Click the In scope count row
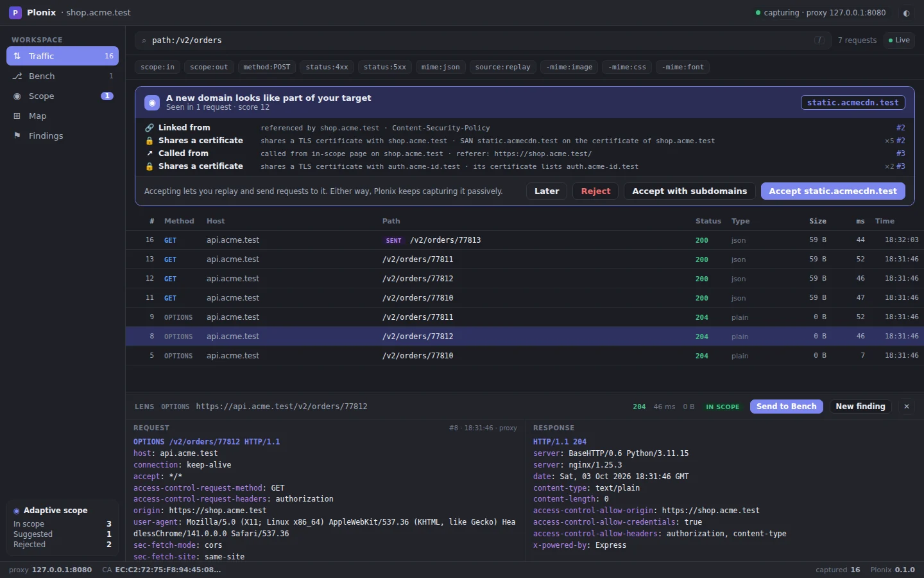The image size is (924, 578). 62,524
